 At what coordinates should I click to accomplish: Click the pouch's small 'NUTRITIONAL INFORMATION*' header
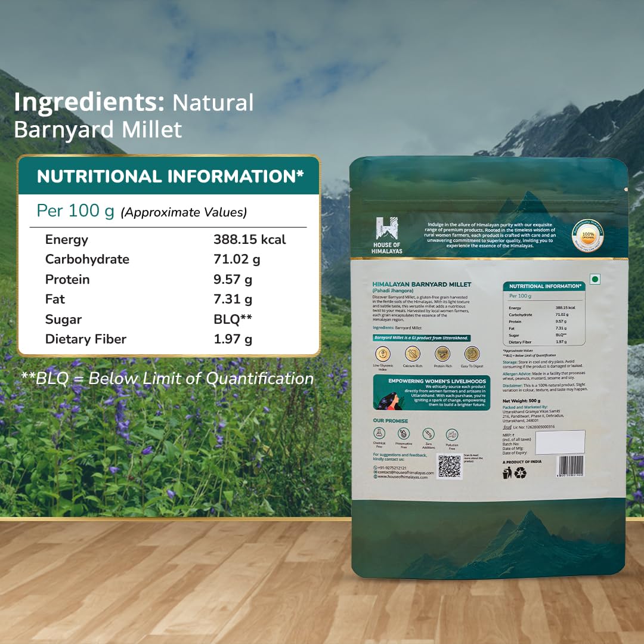(544, 286)
